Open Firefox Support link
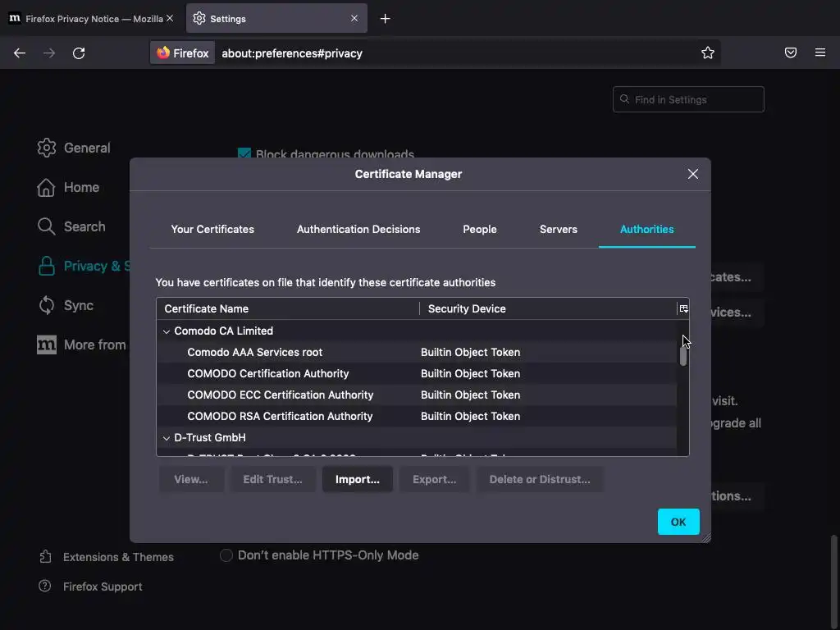 point(90,587)
